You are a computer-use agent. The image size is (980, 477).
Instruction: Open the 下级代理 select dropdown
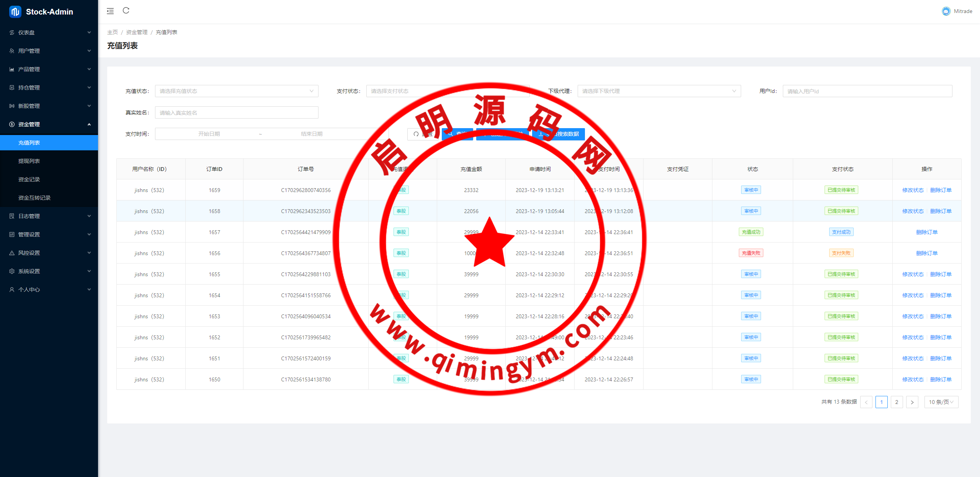point(658,91)
